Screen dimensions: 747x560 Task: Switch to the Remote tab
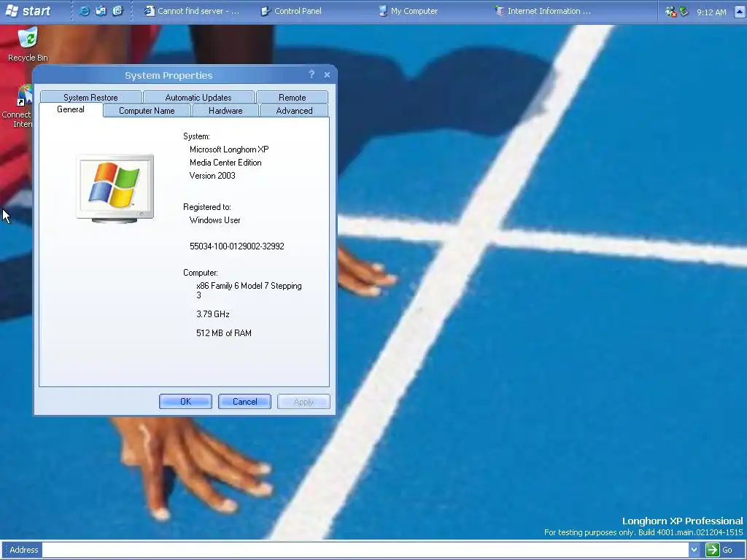point(292,97)
